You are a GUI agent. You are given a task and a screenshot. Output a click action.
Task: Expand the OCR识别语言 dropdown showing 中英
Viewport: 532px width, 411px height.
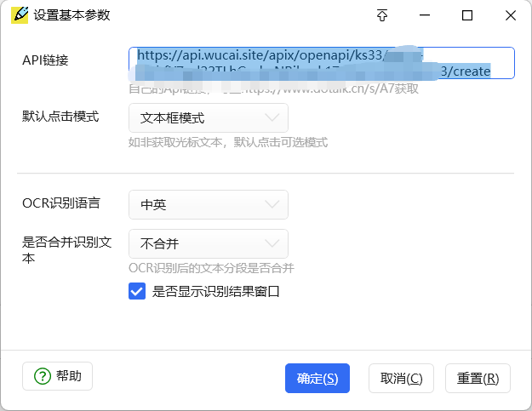[x=209, y=204]
